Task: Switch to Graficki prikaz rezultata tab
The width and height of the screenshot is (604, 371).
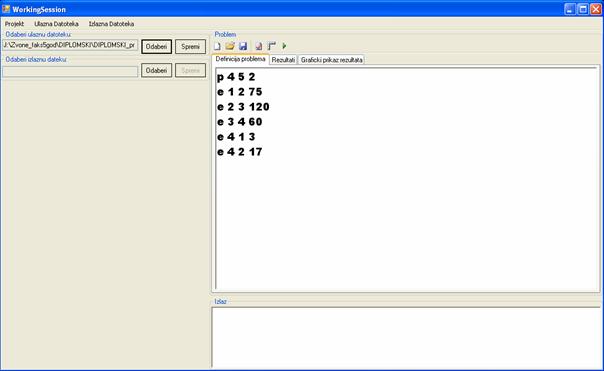Action: tap(331, 60)
